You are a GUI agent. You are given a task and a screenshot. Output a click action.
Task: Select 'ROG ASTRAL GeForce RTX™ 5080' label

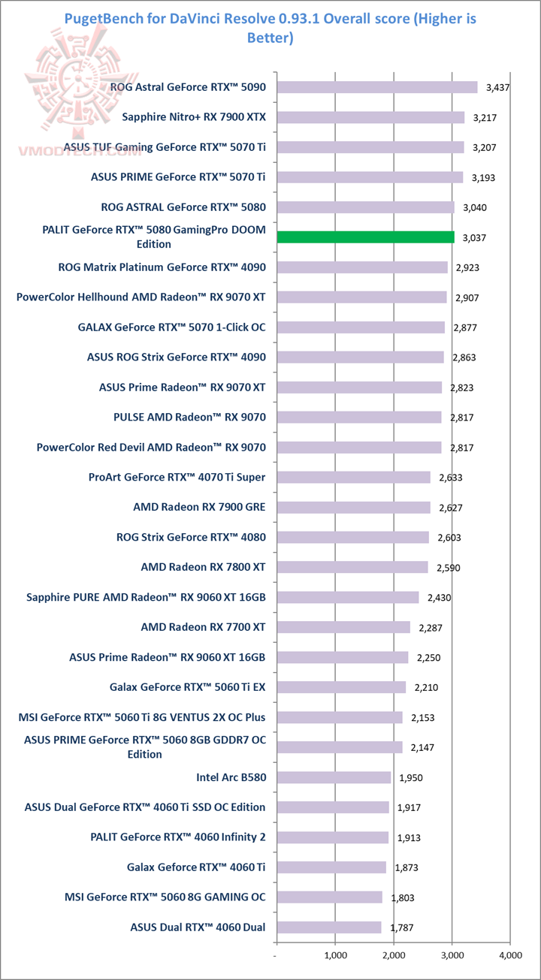183,207
